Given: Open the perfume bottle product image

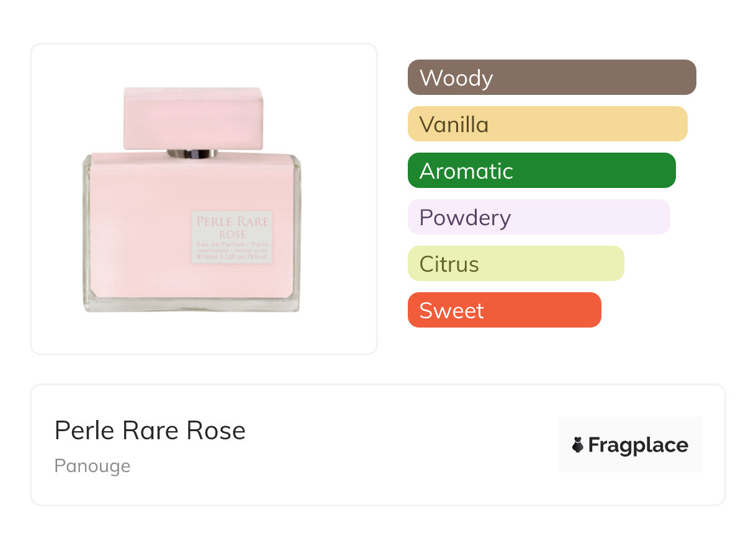Looking at the screenshot, I should click(x=192, y=199).
